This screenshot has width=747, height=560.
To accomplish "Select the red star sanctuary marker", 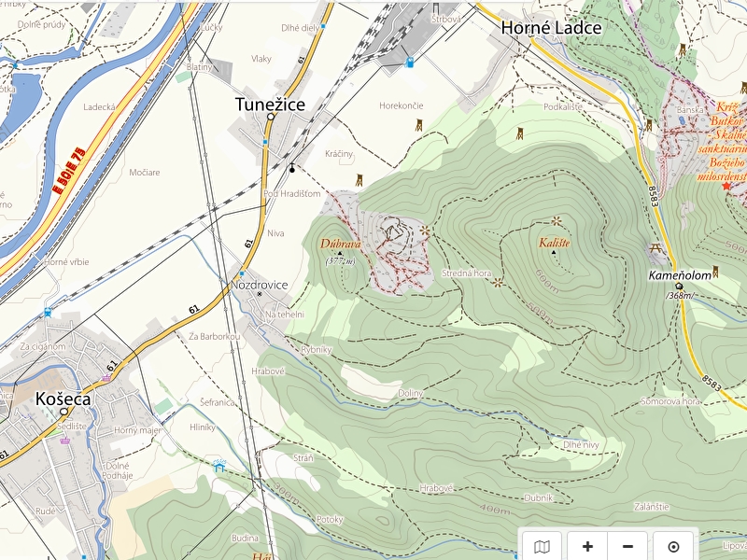I will pos(726,186).
